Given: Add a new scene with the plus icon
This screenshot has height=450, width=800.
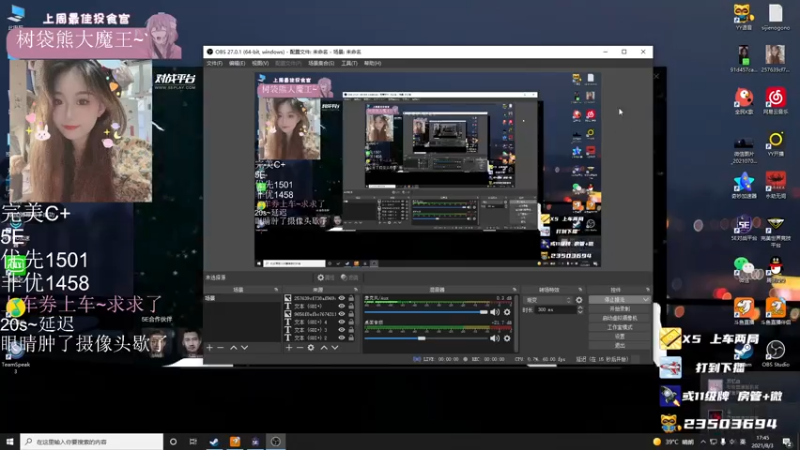Looking at the screenshot, I should click(x=210, y=347).
